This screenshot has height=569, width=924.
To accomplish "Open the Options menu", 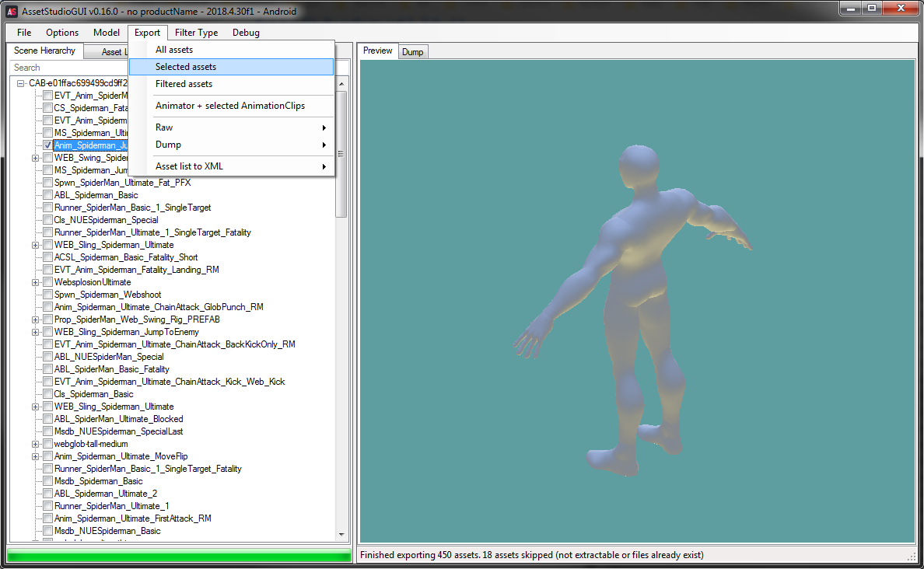I will pyautogui.click(x=61, y=33).
